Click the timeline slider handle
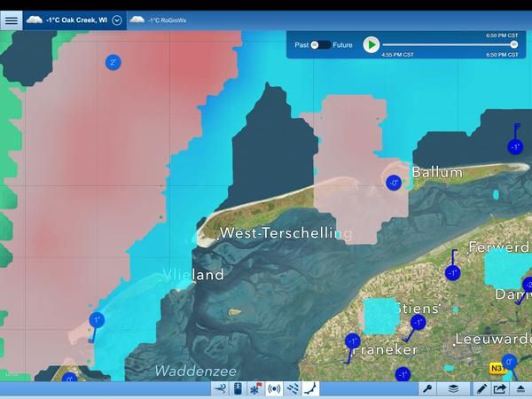Image resolution: width=532 pixels, height=399 pixels. point(514,44)
